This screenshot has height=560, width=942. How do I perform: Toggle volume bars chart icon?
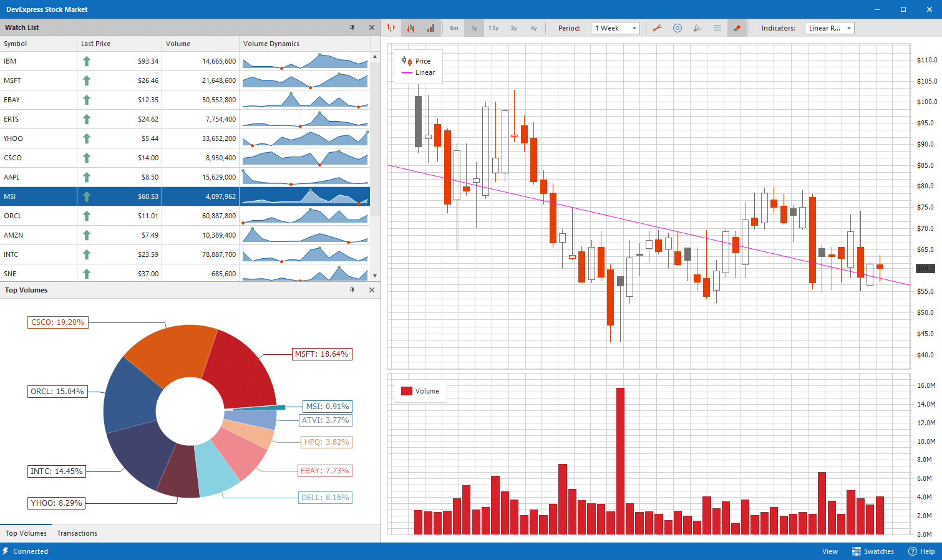430,28
